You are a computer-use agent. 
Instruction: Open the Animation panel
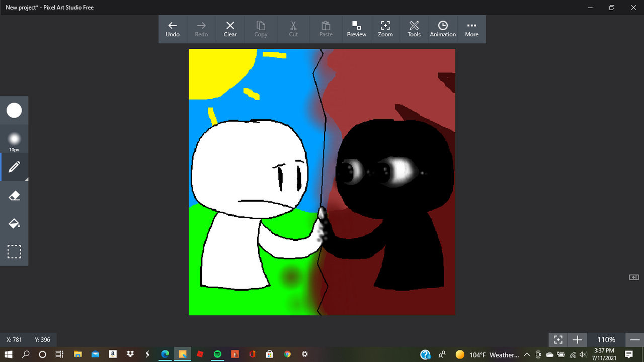pyautogui.click(x=442, y=29)
